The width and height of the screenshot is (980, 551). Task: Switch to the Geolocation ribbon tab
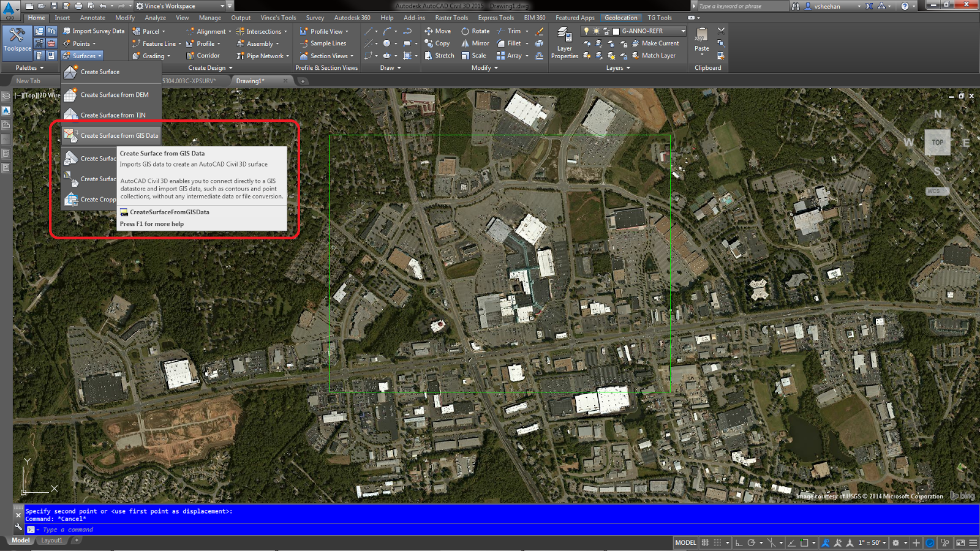tap(621, 18)
